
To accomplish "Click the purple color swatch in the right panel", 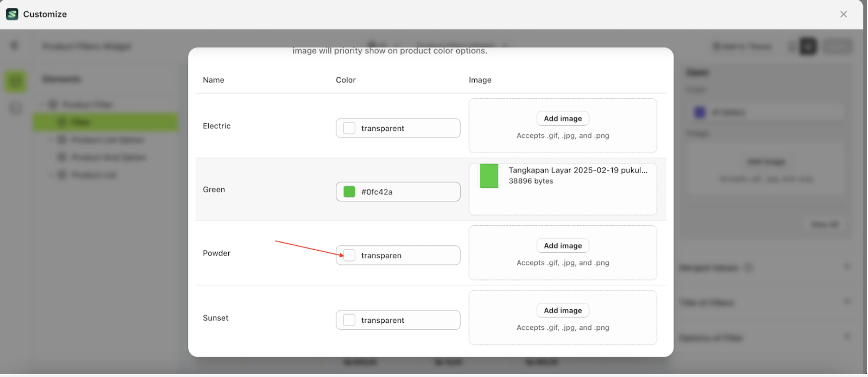I will click(x=699, y=112).
